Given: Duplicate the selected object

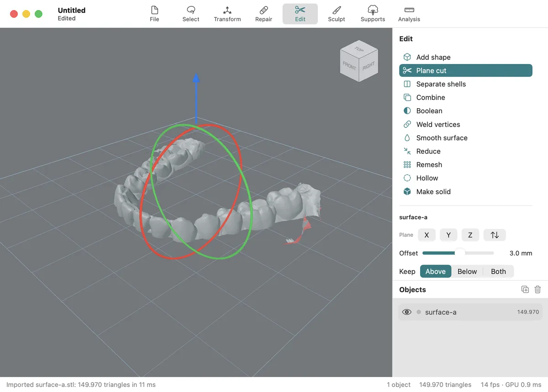Looking at the screenshot, I should point(525,290).
